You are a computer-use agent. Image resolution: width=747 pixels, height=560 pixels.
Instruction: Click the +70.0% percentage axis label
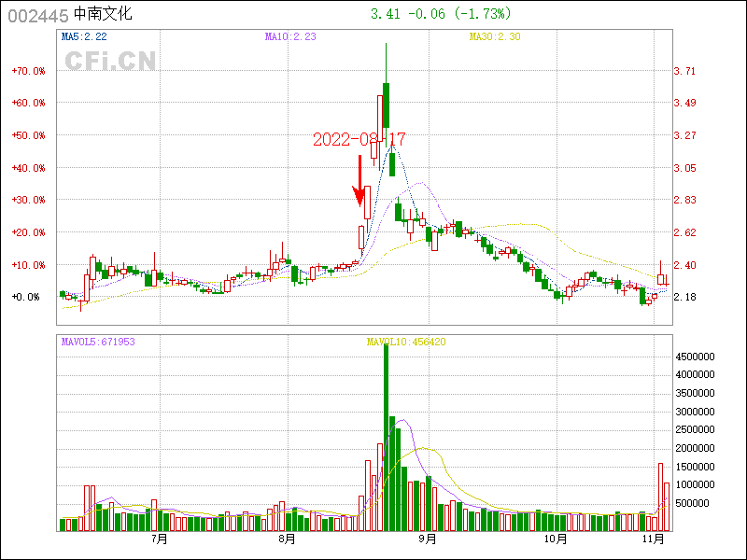(28, 71)
